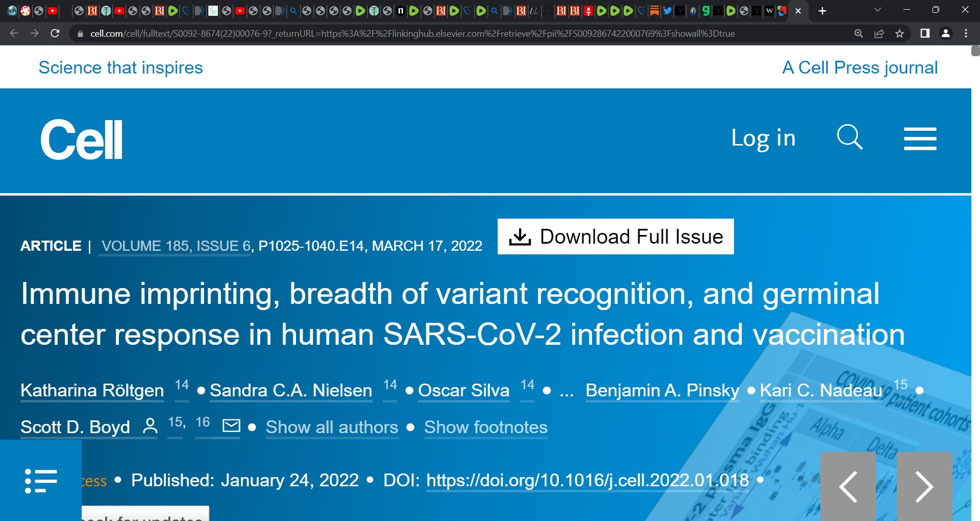Click the article title 'Immune imprinting...'
This screenshot has width=980, height=521.
point(462,314)
